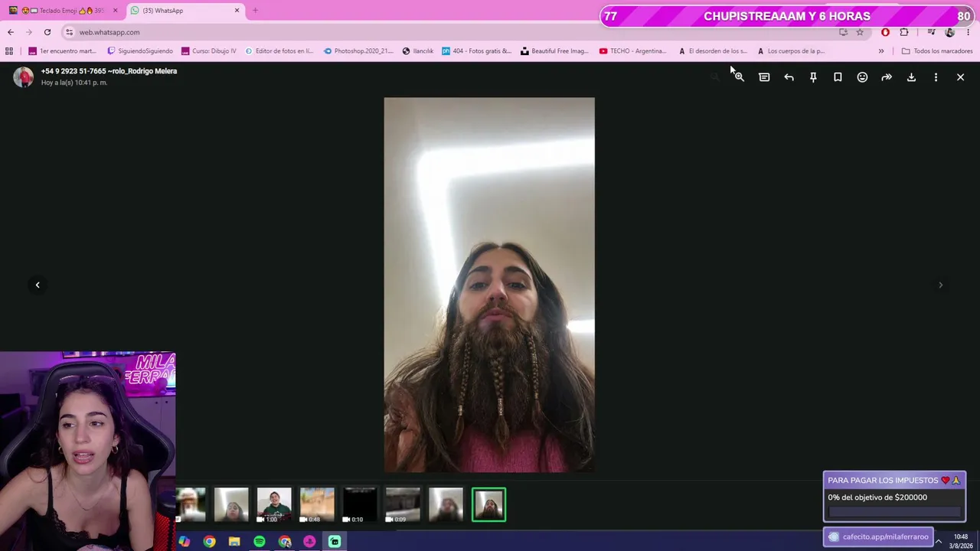The height and width of the screenshot is (551, 980).
Task: Open the teal streaming app taskbar icon
Action: tap(335, 542)
